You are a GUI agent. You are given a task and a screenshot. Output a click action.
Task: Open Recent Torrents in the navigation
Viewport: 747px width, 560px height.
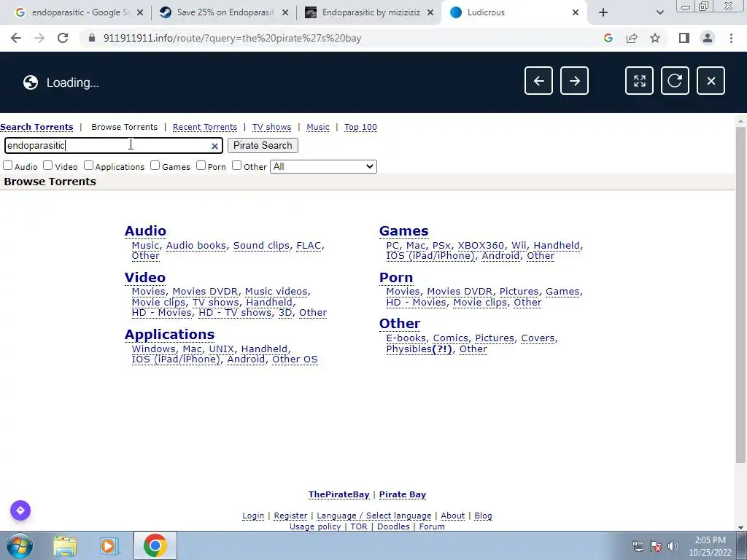pos(205,127)
